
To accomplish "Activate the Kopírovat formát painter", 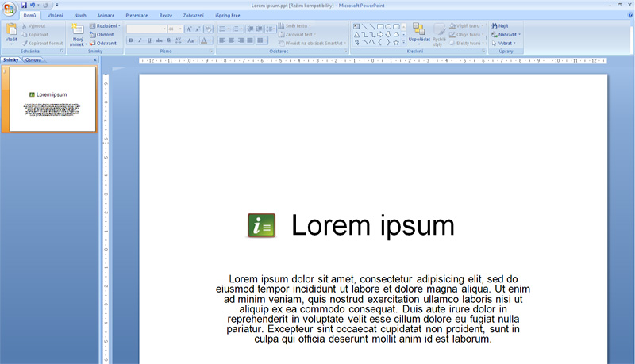I will tap(43, 43).
